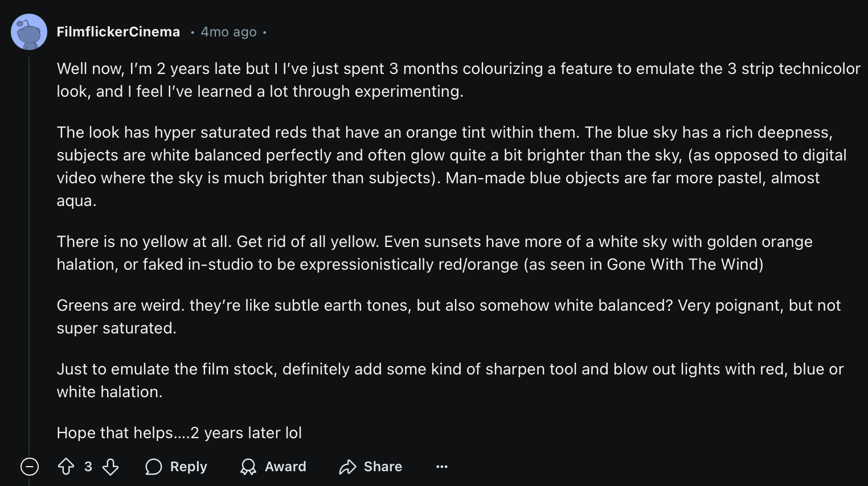Open the three-dot more options menu
Viewport: 868px width, 486px height.
click(442, 467)
